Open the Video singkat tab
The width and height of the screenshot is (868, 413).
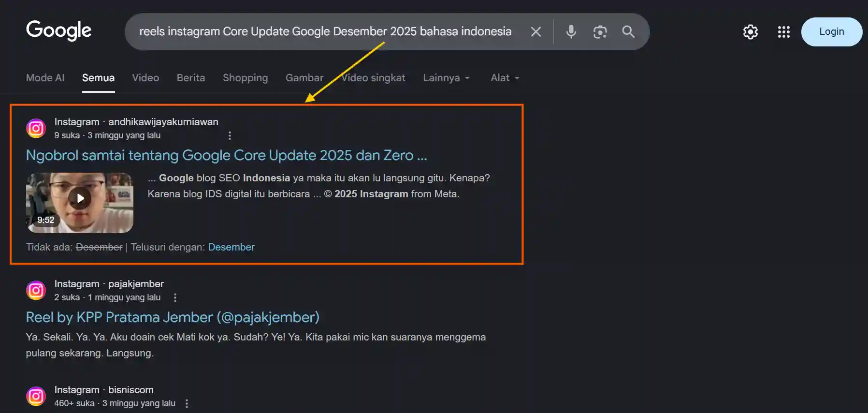(x=373, y=78)
